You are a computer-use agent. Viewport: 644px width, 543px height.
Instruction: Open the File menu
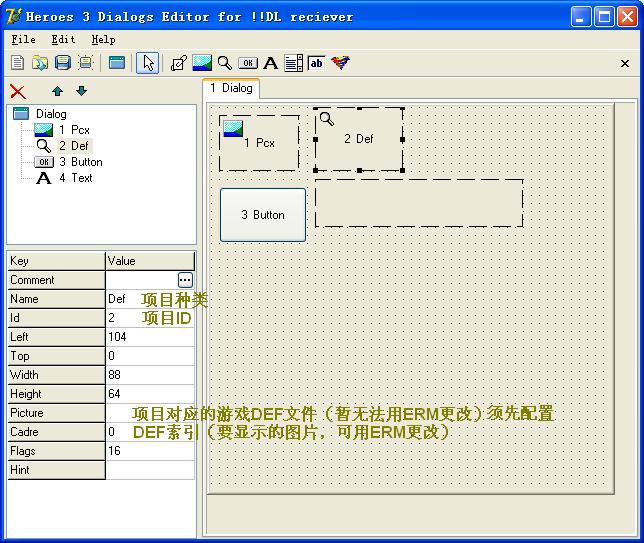coord(23,39)
